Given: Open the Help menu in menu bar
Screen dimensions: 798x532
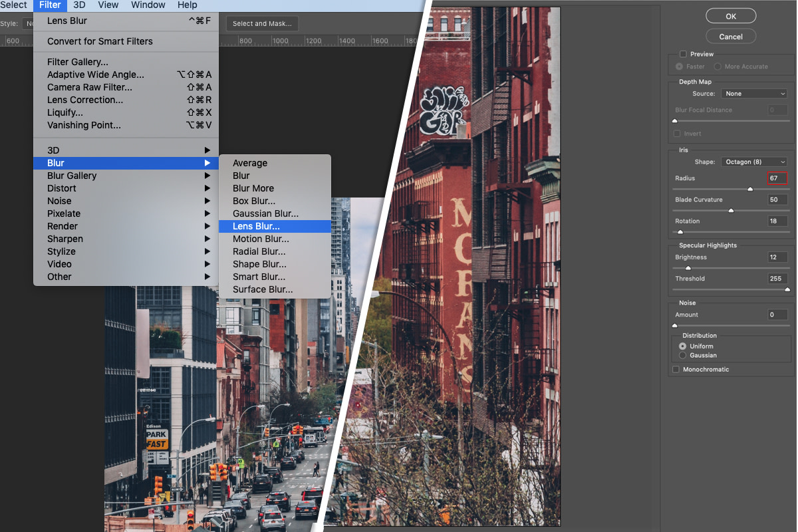Looking at the screenshot, I should pyautogui.click(x=187, y=5).
